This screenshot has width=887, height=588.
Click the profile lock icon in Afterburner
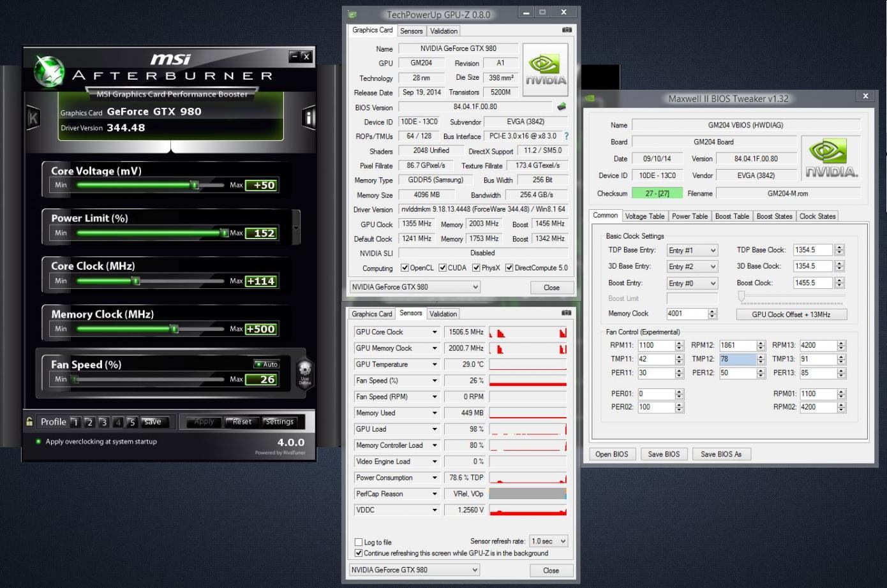click(29, 422)
